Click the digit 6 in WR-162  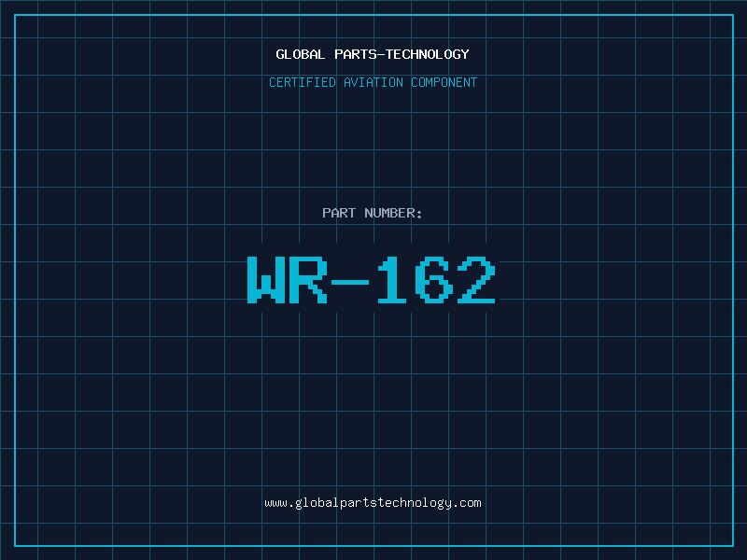(436, 279)
